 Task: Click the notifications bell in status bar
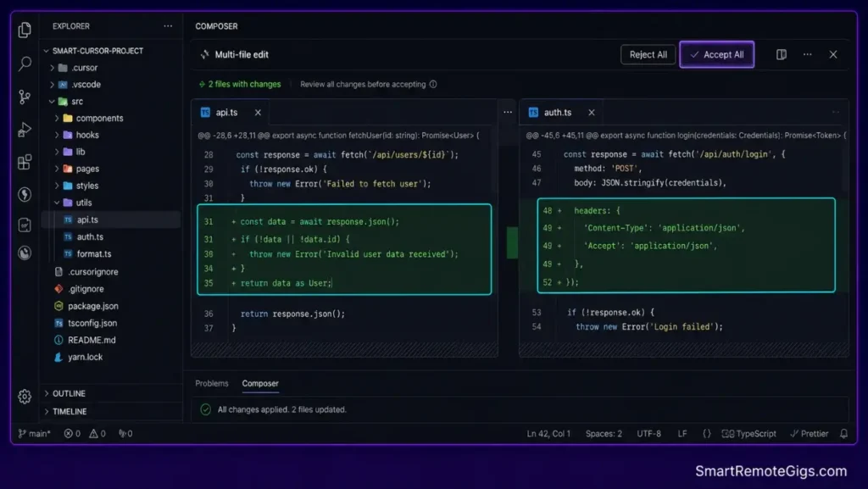[843, 434]
